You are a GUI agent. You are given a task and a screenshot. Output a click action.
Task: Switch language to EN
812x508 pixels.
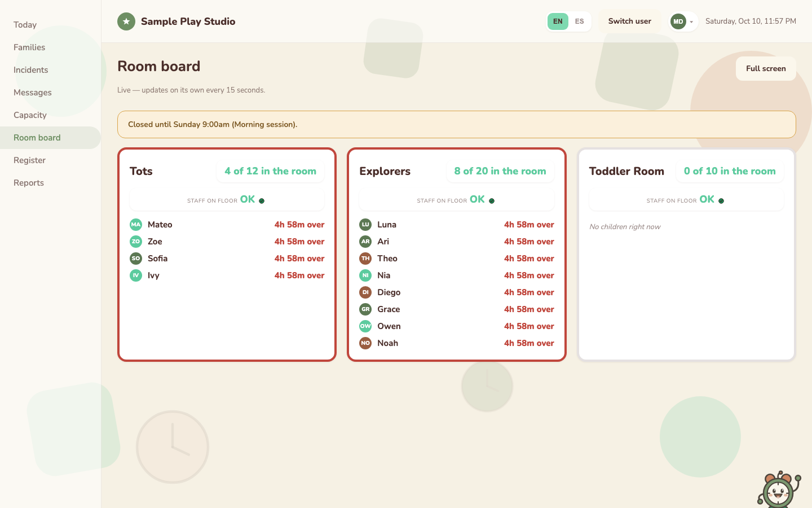(558, 21)
